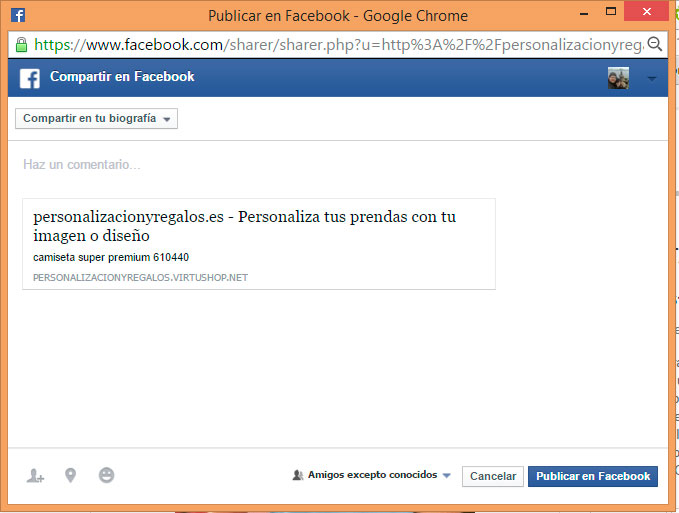This screenshot has height=513, width=679.
Task: Click the Facebook logo in blue header
Action: coord(30,78)
